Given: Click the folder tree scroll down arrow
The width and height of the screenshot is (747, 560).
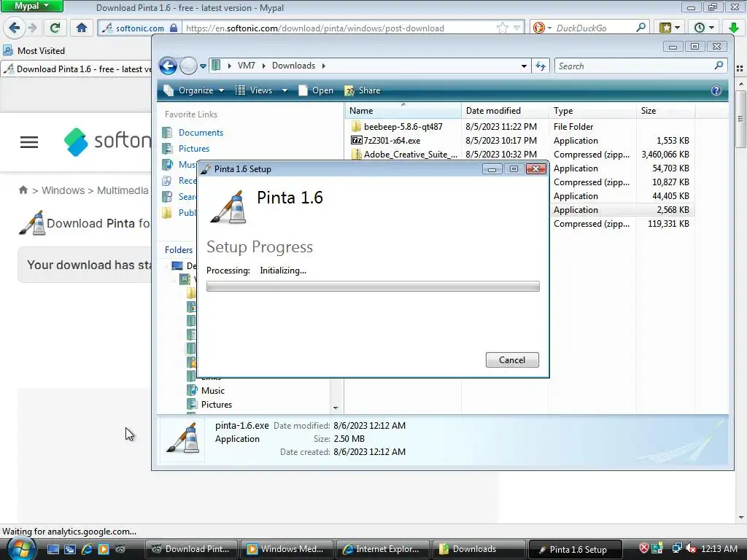Looking at the screenshot, I should [336, 408].
